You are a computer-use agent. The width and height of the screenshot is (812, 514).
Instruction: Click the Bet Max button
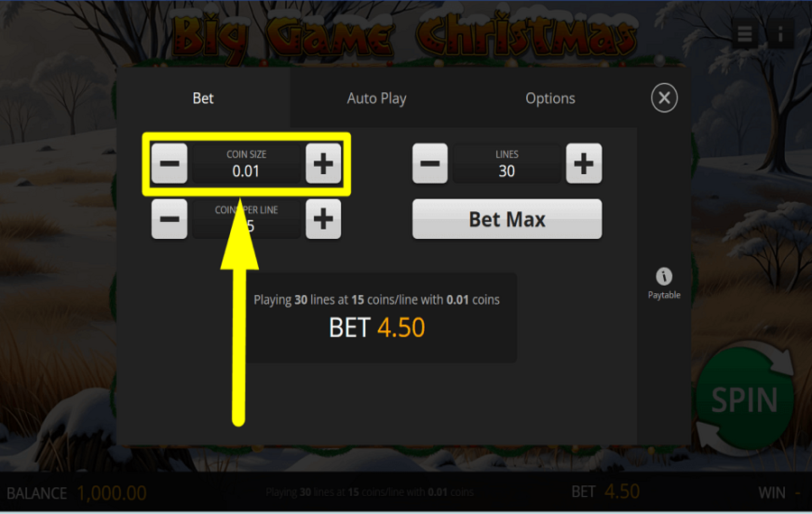click(x=507, y=219)
